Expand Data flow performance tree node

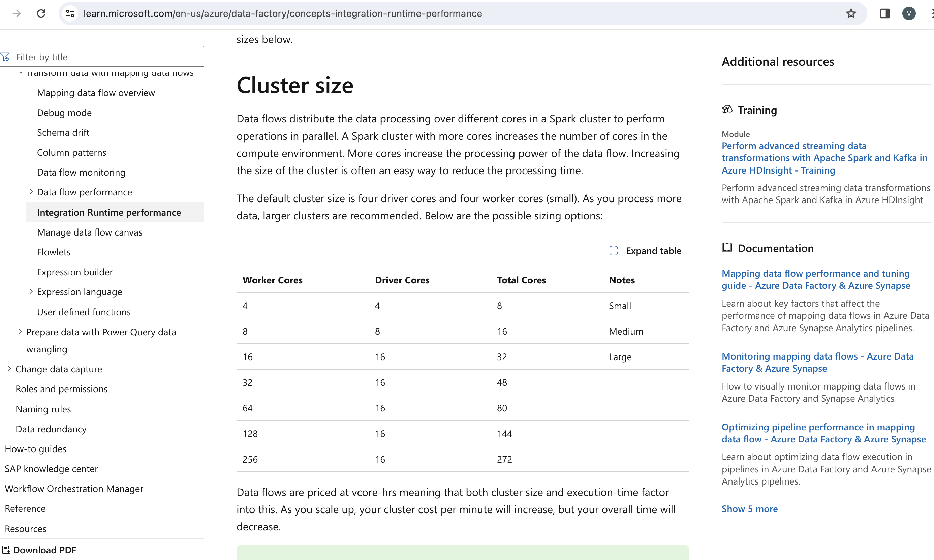[x=31, y=192]
